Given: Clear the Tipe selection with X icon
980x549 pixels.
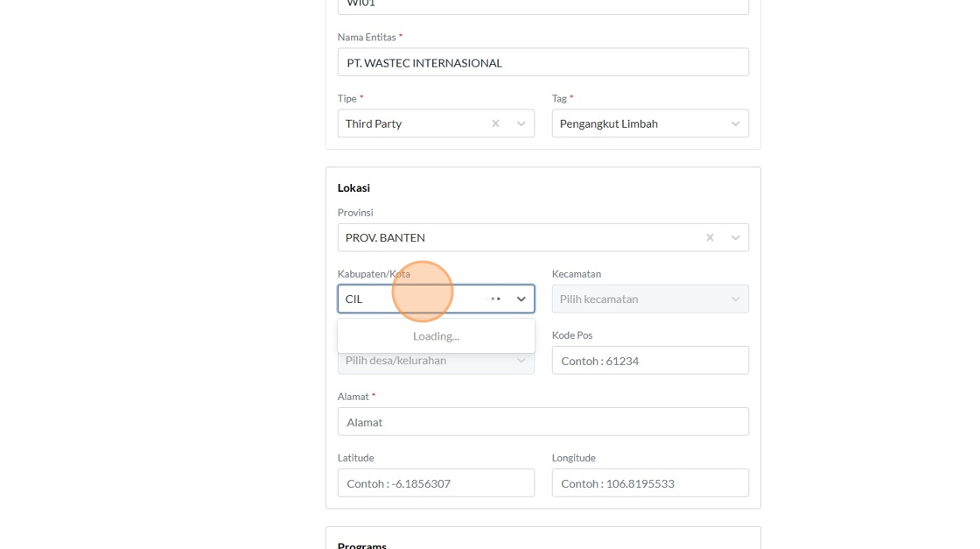Looking at the screenshot, I should 495,123.
